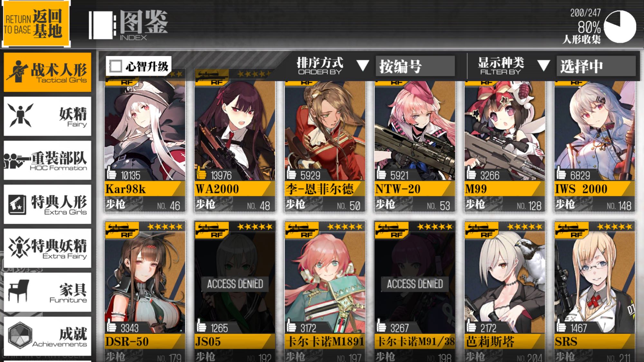The width and height of the screenshot is (644, 362).
Task: Click the thumbs-up icon on the NTW-20 card
Action: coord(381,173)
